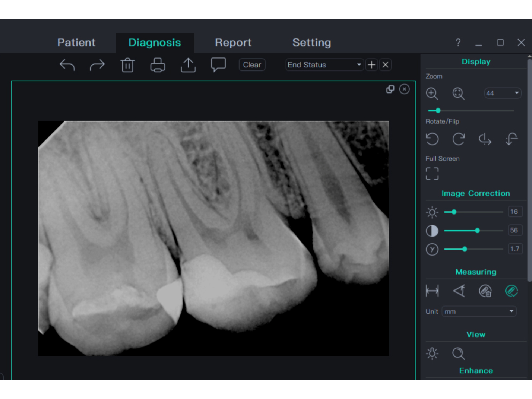Open the End Status dropdown
Screen dimensions: 532x399
324,65
